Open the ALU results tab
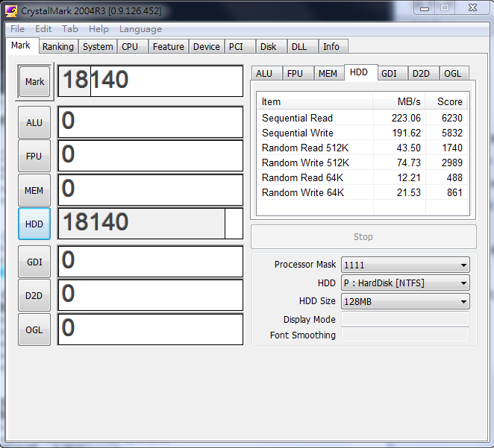Viewport: 494px width, 448px height. point(266,73)
